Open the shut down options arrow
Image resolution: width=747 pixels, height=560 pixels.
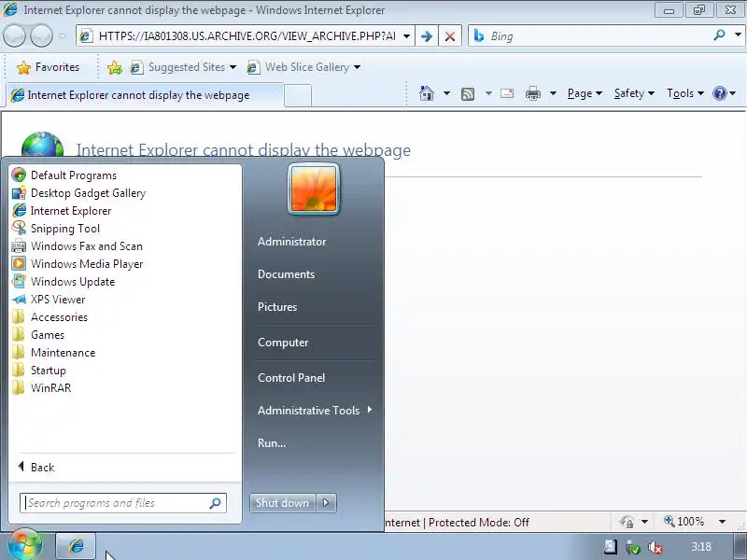(326, 503)
